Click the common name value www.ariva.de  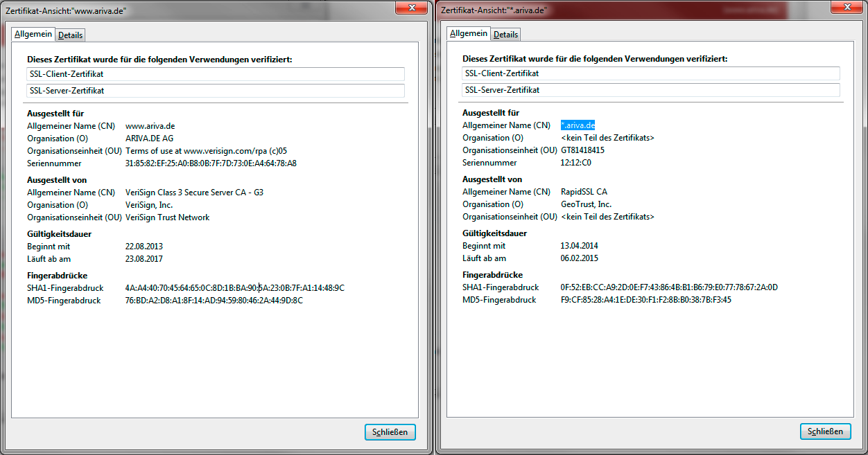[x=150, y=126]
